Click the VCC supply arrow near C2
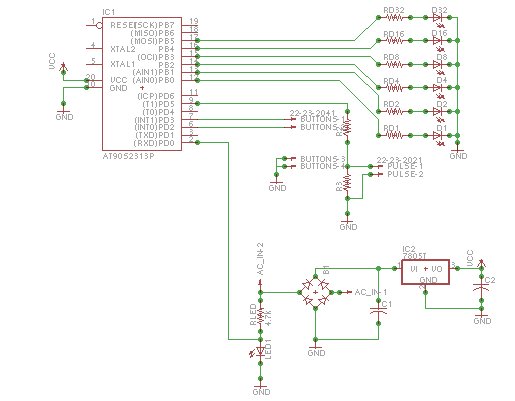The image size is (515, 401). point(481,264)
